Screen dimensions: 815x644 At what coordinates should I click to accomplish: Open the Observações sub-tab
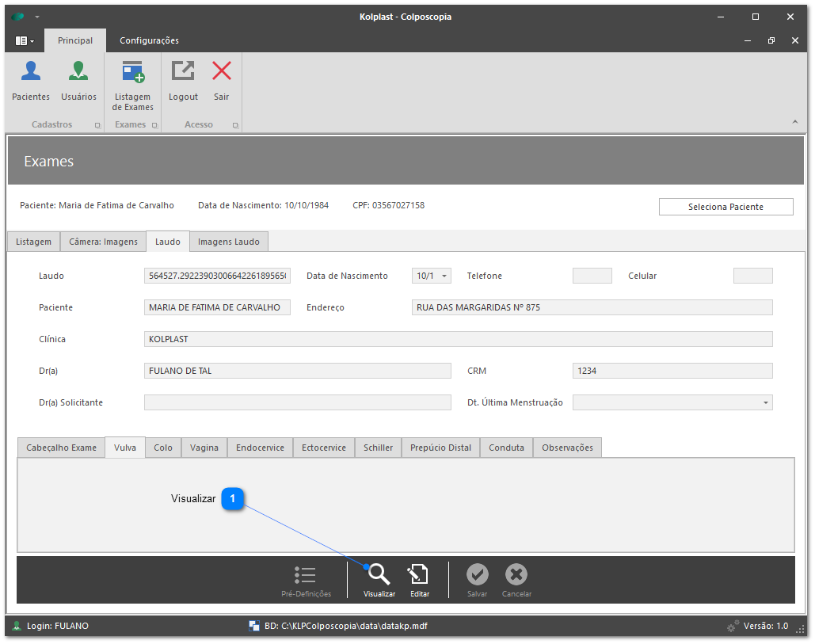click(568, 448)
